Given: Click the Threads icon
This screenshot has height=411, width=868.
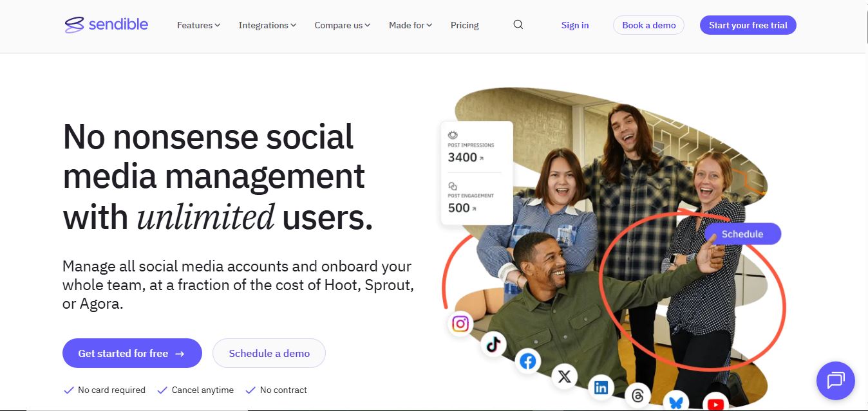Looking at the screenshot, I should coord(638,396).
